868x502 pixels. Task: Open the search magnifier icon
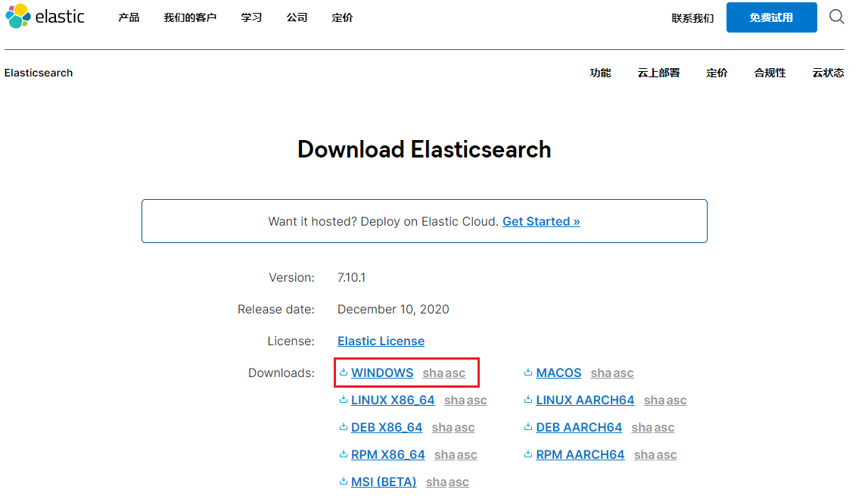point(836,17)
